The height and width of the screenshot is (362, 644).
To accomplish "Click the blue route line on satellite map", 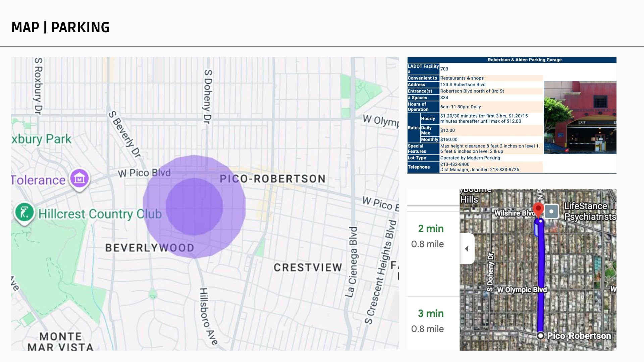I will [x=541, y=278].
